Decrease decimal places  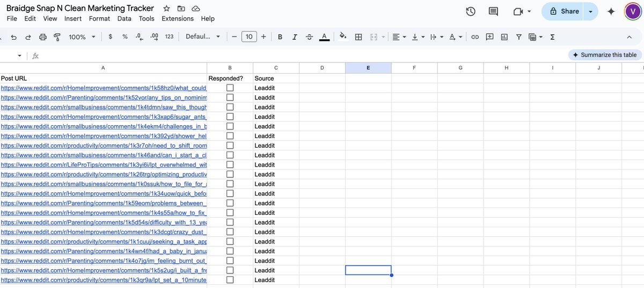[140, 37]
